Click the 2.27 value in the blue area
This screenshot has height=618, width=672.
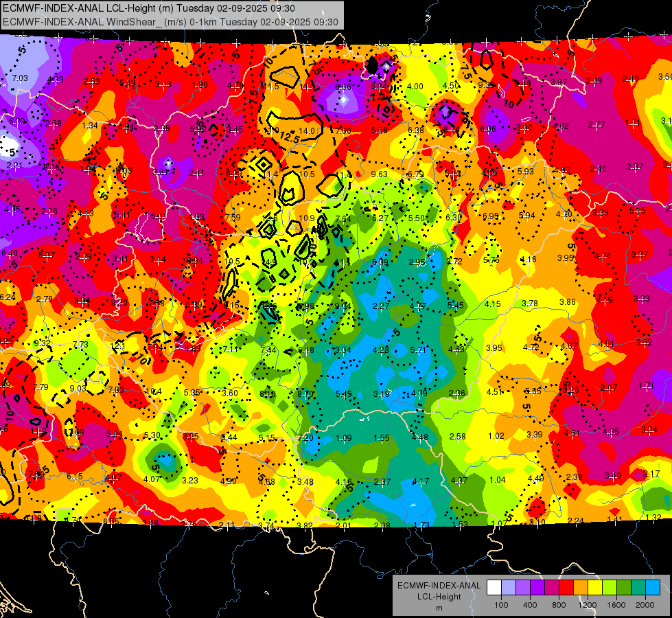pyautogui.click(x=380, y=306)
